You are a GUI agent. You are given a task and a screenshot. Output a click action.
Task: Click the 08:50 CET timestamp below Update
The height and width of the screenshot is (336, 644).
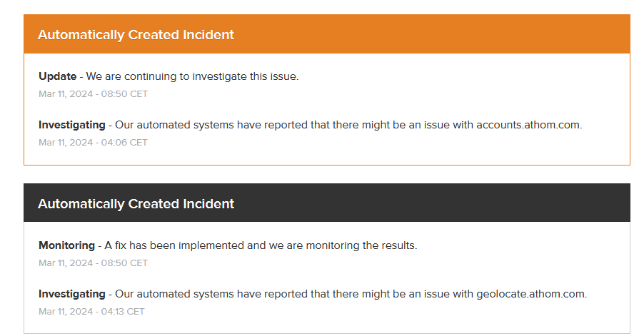pos(93,93)
